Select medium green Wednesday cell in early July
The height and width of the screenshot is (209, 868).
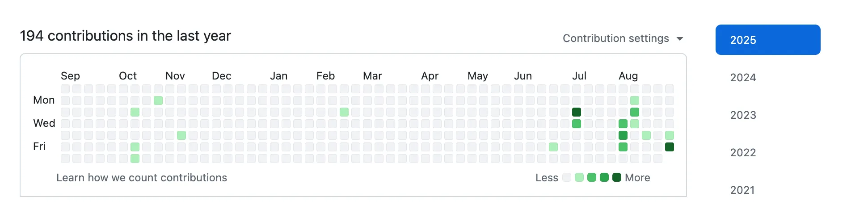(577, 124)
